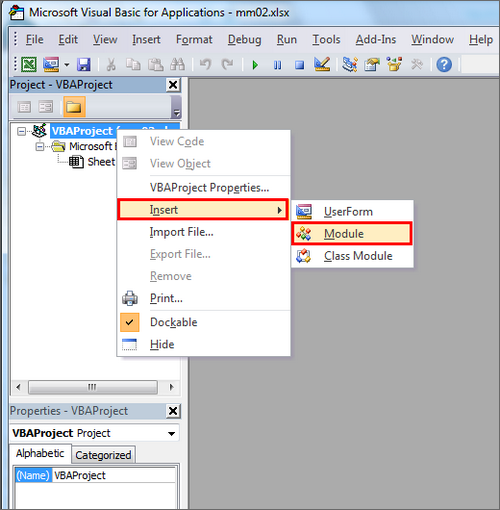500x510 pixels.
Task: Click the VBA application icon in title bar
Action: tap(16, 13)
